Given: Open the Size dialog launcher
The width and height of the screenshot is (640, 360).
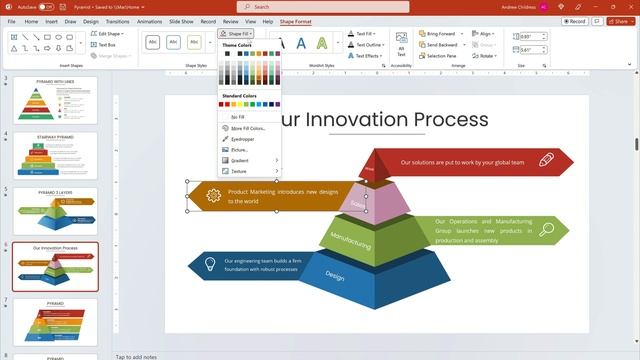Looking at the screenshot, I should 544,66.
